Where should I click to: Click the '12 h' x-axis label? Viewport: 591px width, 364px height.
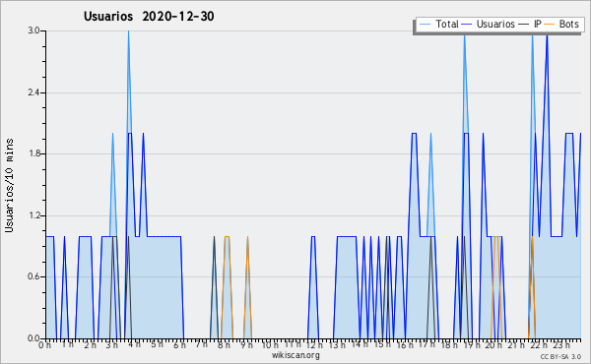point(314,345)
